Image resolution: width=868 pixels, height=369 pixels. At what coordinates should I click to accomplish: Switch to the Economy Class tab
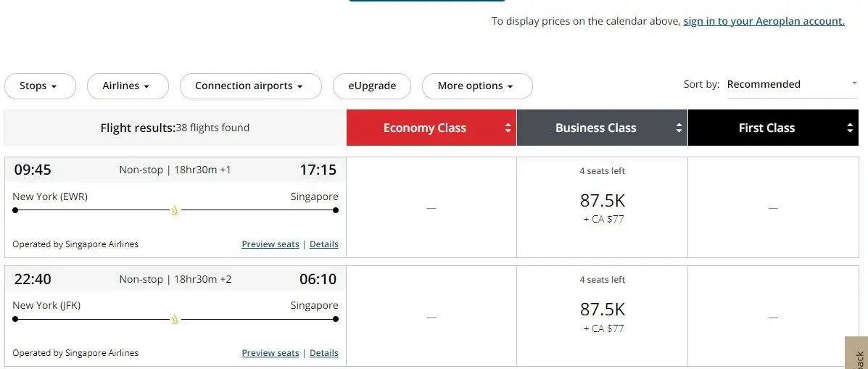(x=425, y=128)
